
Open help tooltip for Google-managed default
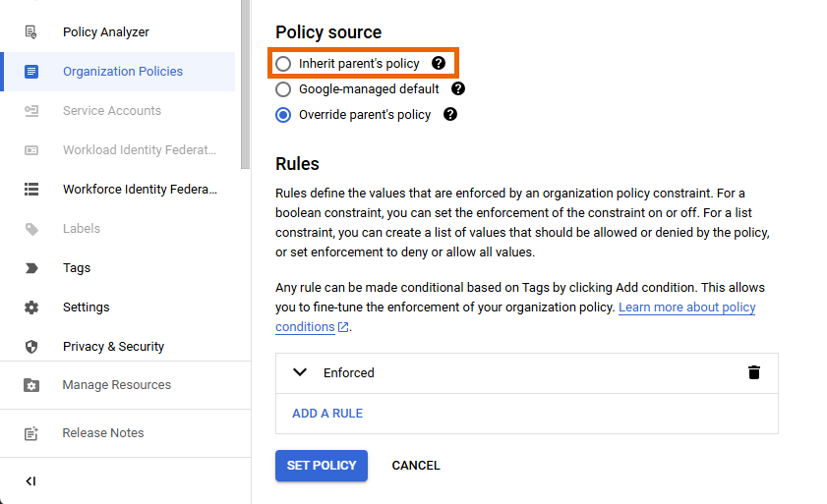[x=458, y=89]
